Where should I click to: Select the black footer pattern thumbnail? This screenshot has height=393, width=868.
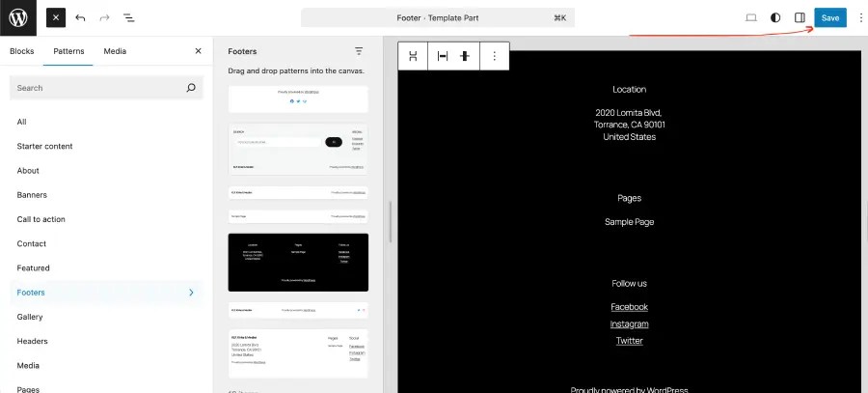[x=298, y=262]
